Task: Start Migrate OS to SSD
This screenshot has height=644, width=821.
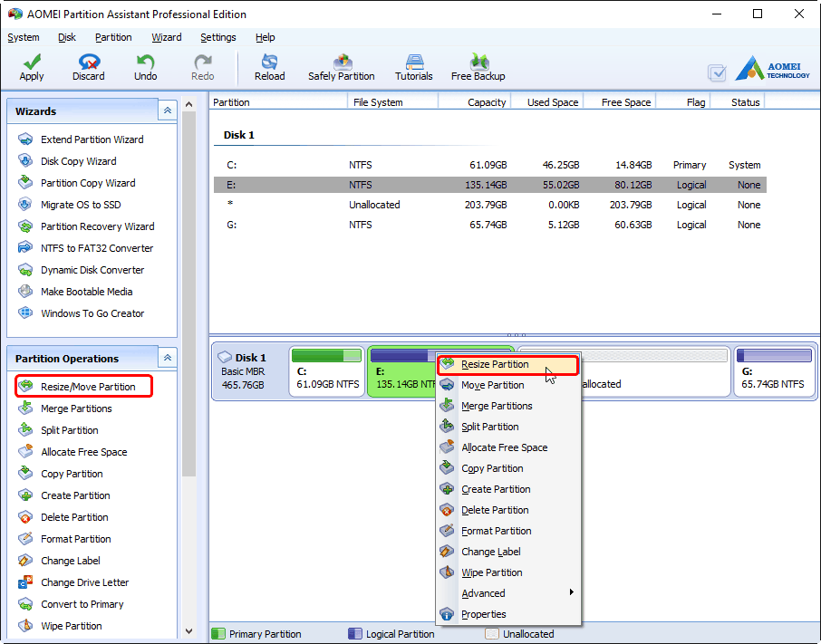Action: click(69, 205)
